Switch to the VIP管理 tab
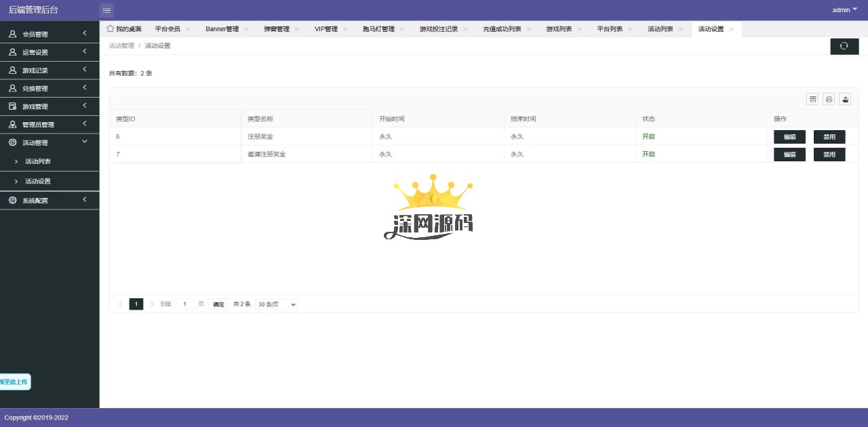This screenshot has height=427, width=868. click(x=325, y=29)
